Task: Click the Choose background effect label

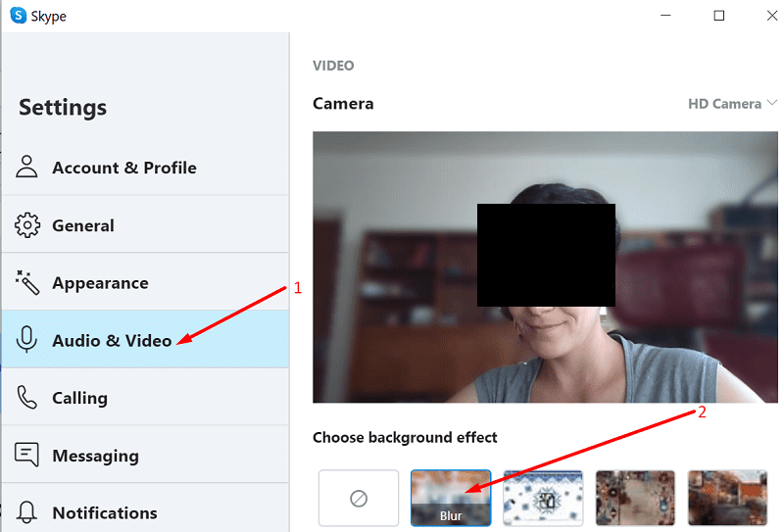Action: point(405,438)
